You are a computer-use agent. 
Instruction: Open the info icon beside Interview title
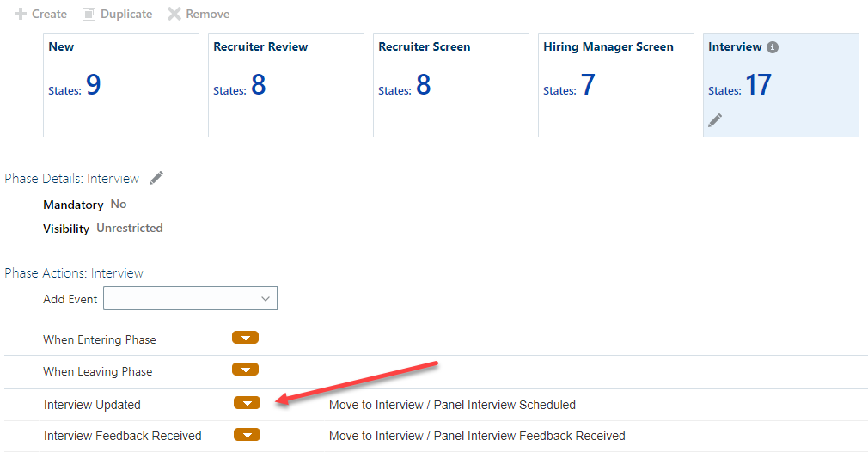(773, 47)
